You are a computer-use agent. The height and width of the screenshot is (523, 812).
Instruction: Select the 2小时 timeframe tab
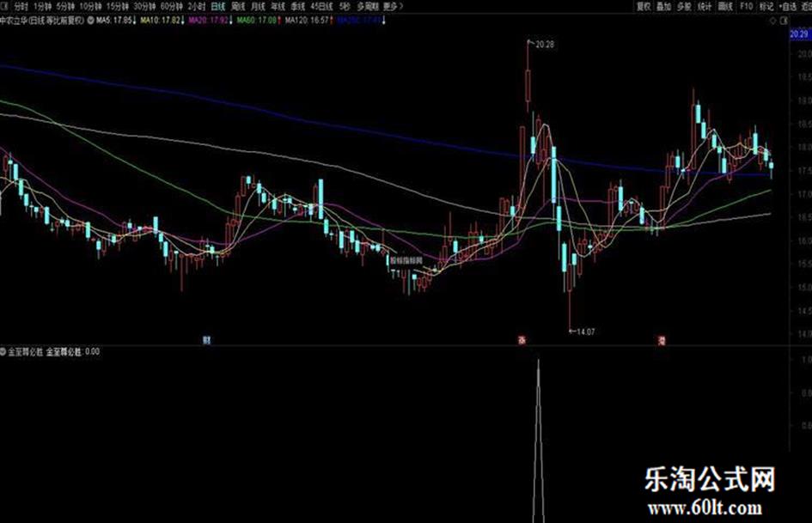pyautogui.click(x=197, y=6)
